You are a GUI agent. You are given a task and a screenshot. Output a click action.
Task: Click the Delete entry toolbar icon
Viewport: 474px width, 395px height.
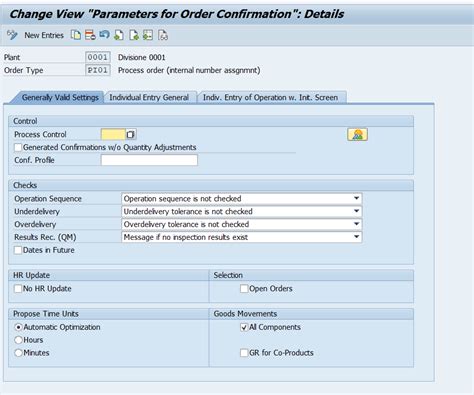(x=90, y=35)
